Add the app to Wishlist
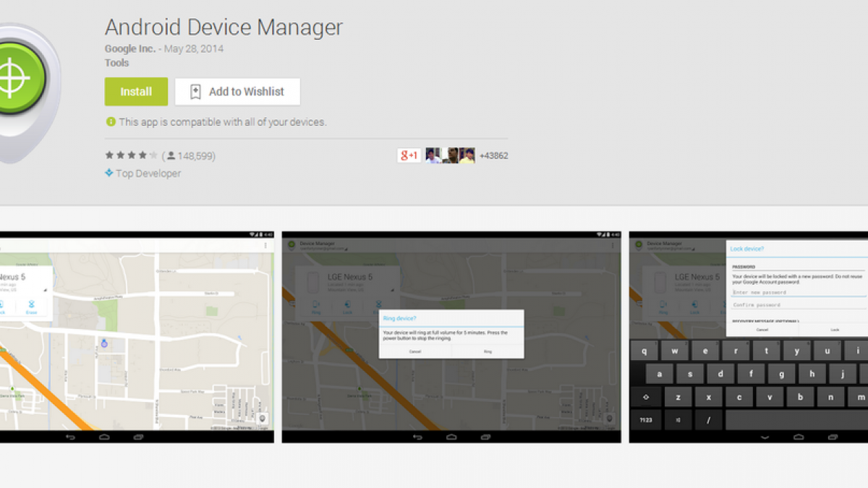Image resolution: width=868 pixels, height=488 pixels. tap(237, 92)
